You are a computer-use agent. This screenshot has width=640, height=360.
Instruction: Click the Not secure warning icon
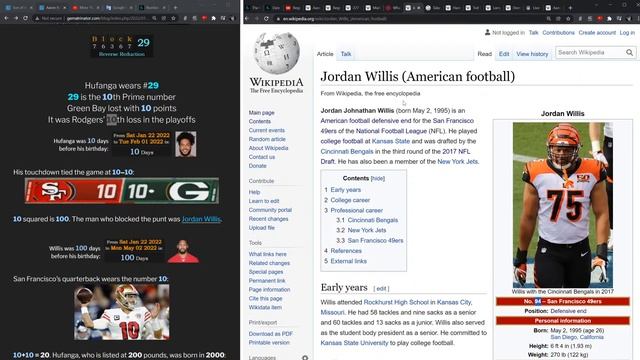click(37, 18)
